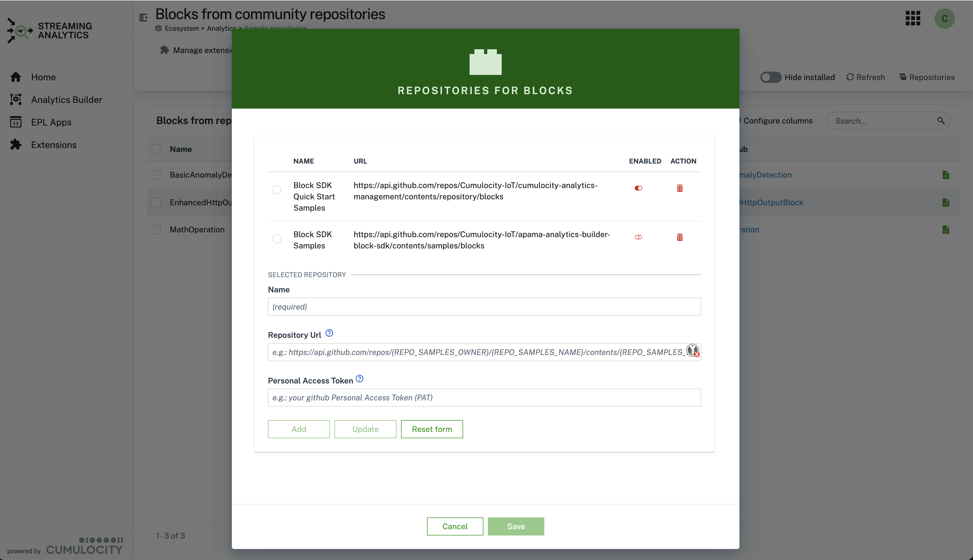
Task: Click Ecosystem breadcrumb
Action: (x=182, y=28)
